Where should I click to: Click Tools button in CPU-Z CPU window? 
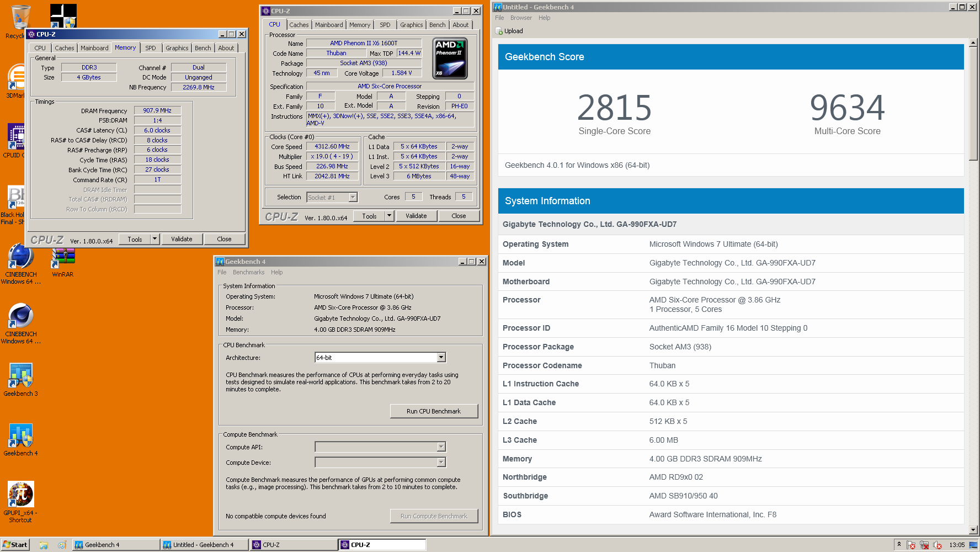[369, 216]
